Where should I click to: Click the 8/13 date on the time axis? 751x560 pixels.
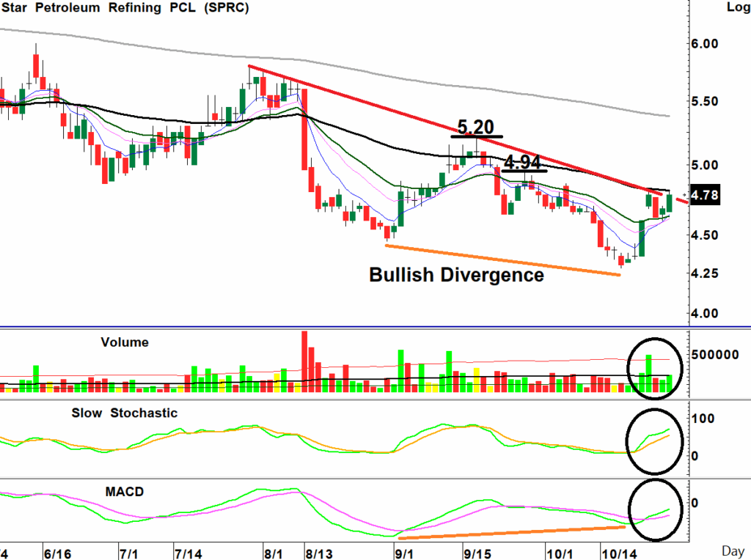318,550
